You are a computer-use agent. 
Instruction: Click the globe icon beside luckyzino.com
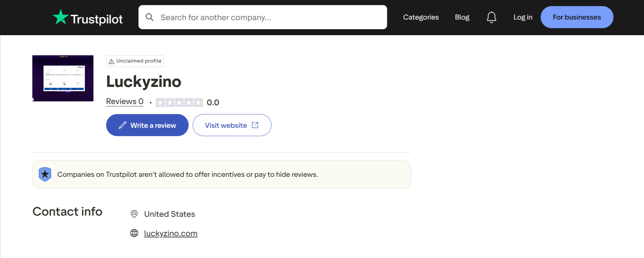tap(134, 233)
